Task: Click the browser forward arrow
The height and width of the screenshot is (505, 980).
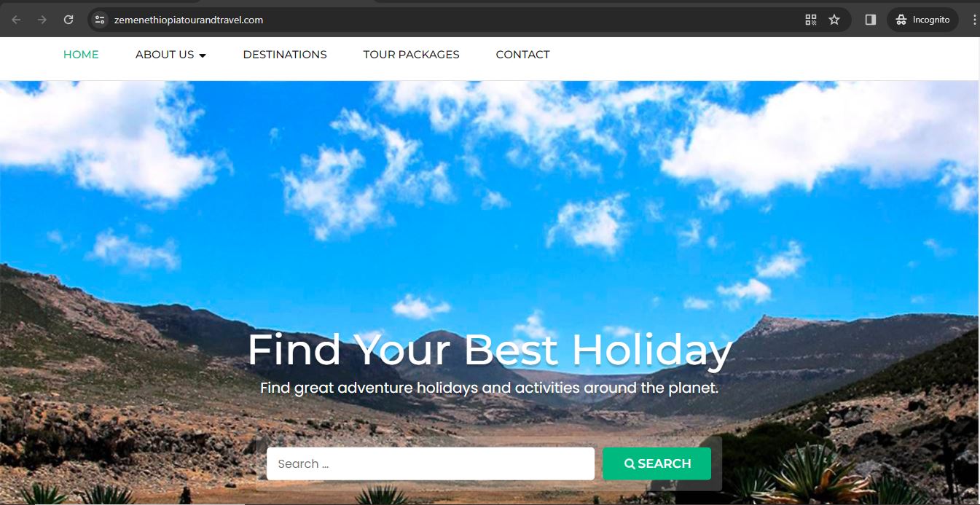Action: pyautogui.click(x=42, y=20)
